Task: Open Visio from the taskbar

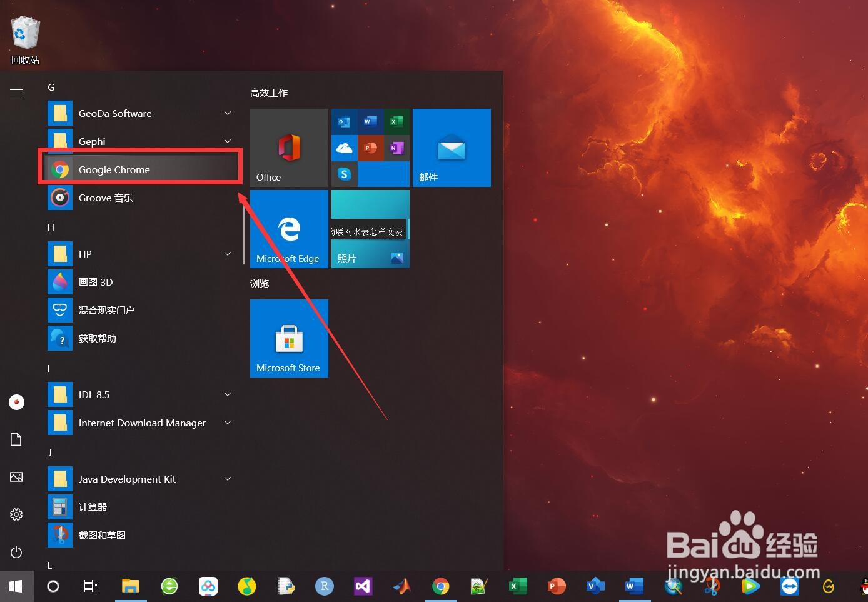Action: [595, 586]
